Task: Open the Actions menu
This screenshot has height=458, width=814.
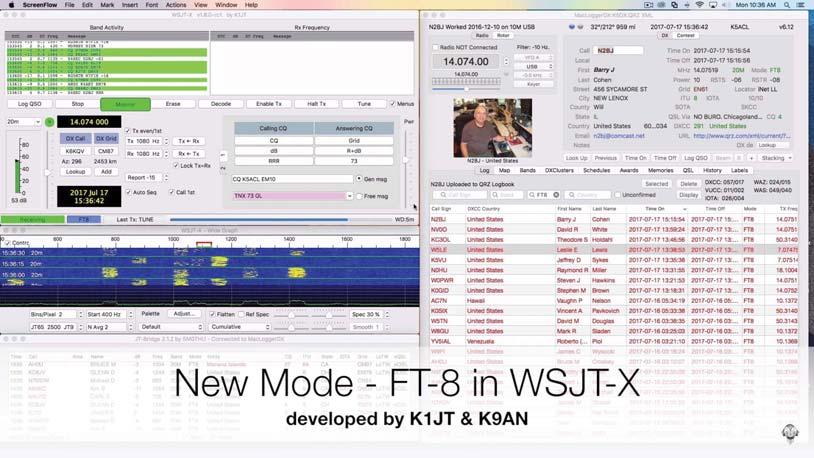Action: point(176,5)
